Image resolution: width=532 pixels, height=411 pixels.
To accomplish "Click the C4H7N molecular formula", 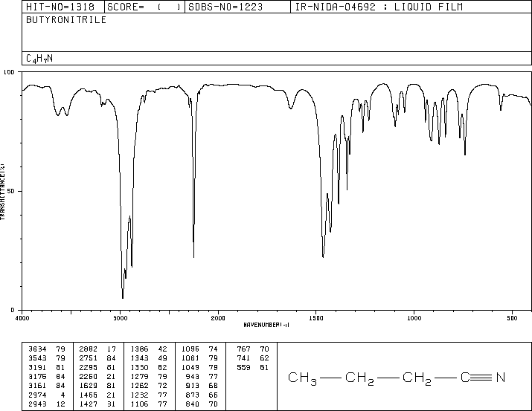I will coord(39,59).
